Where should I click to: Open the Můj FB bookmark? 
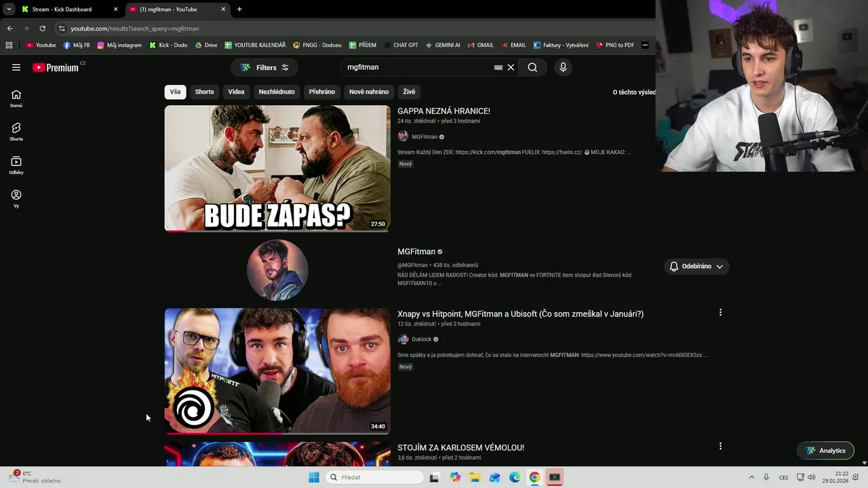pyautogui.click(x=77, y=45)
